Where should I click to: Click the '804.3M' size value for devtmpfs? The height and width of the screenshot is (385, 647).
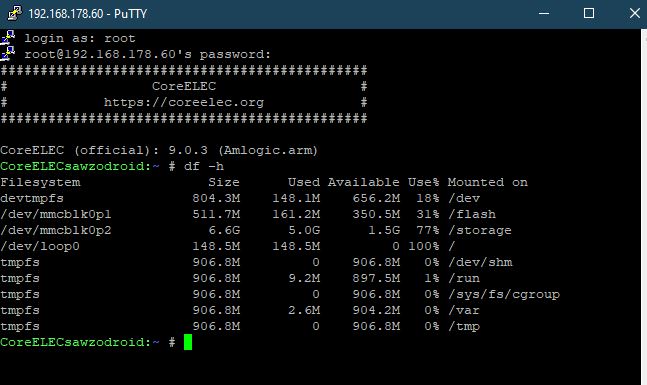216,198
